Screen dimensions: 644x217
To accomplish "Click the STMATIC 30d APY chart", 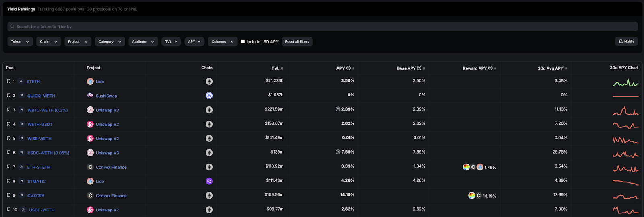I will pyautogui.click(x=625, y=182).
